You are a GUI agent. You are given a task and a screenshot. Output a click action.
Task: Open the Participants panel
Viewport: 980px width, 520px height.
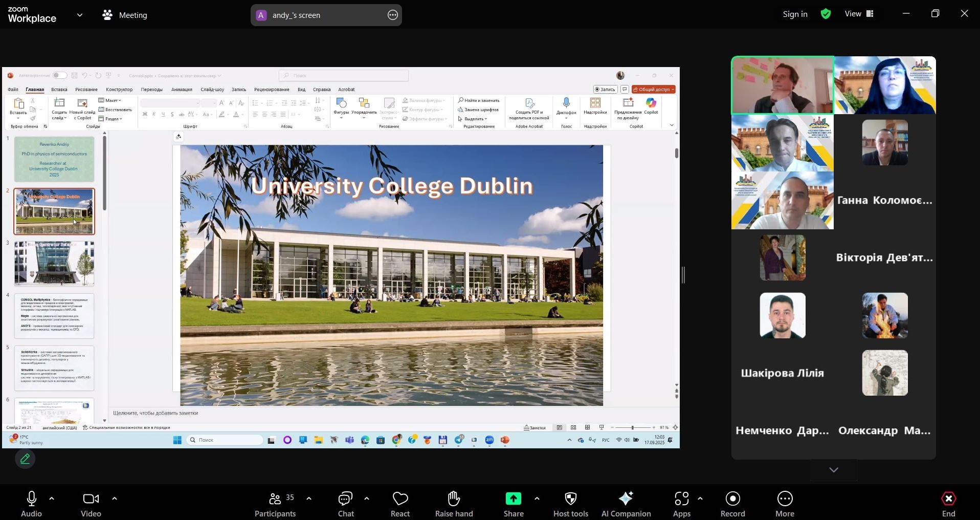point(275,504)
